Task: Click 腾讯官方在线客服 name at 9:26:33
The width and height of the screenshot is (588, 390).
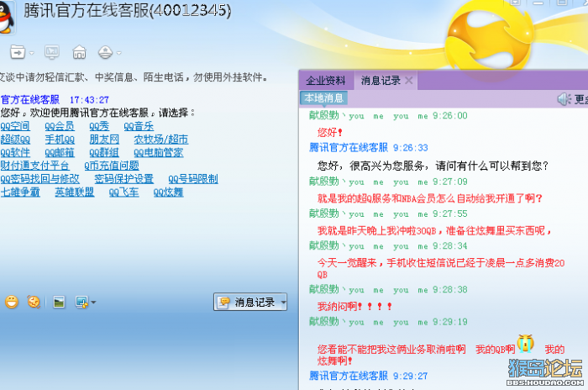Action: coord(349,148)
